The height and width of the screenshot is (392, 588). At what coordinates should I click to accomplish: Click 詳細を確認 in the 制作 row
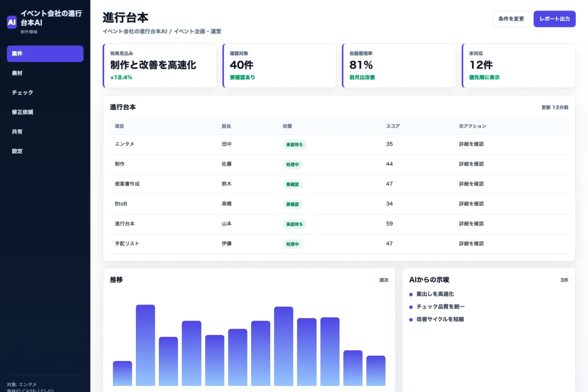[471, 164]
